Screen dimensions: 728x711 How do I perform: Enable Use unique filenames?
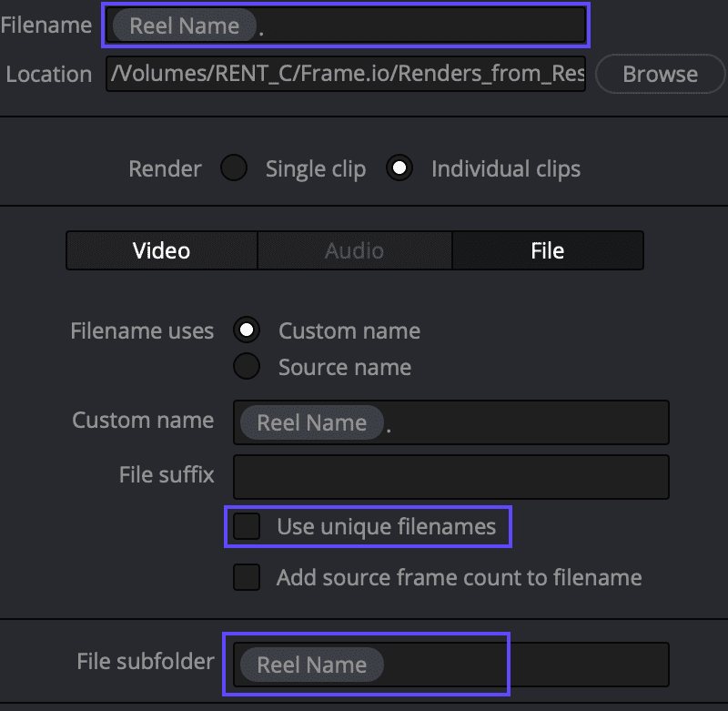click(x=246, y=526)
